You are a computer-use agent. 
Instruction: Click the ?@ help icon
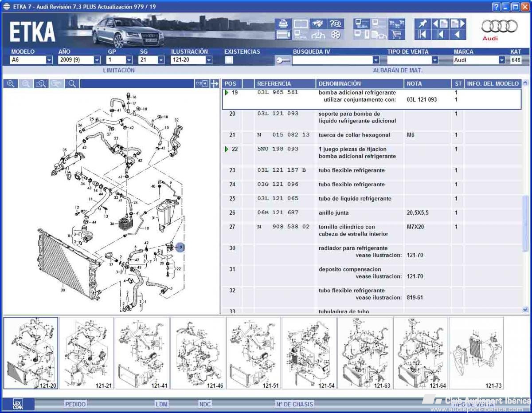tap(336, 24)
